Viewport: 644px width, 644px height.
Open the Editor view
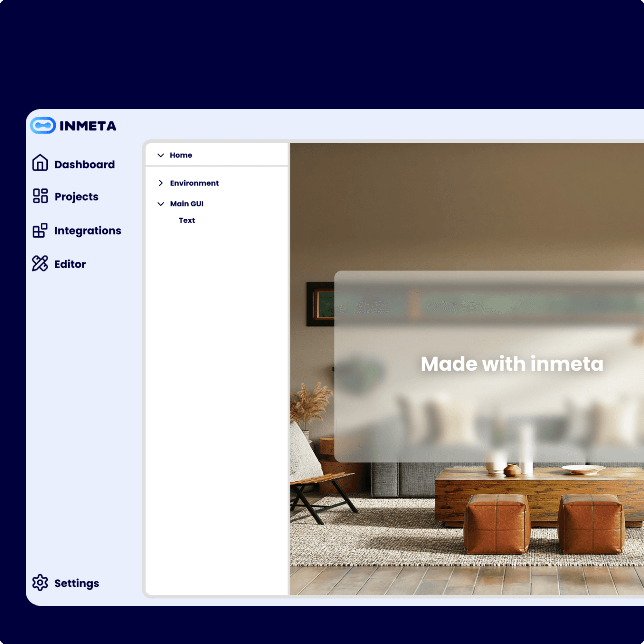[x=70, y=264]
